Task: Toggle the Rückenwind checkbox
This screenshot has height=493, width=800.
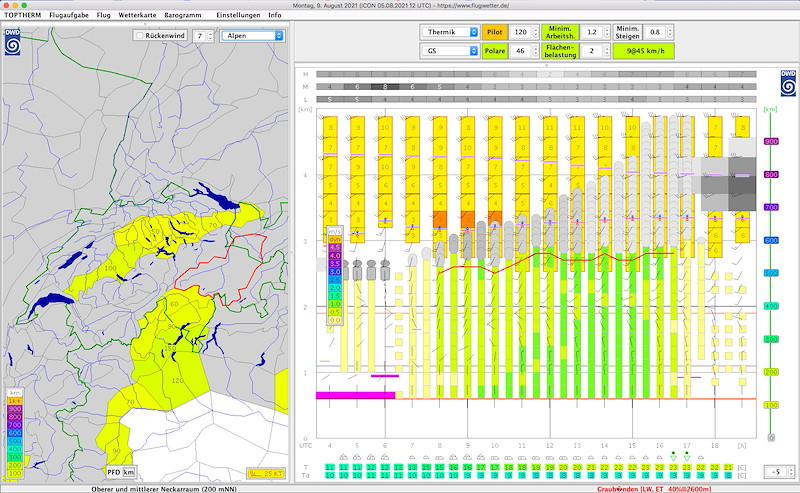Action: tap(140, 36)
